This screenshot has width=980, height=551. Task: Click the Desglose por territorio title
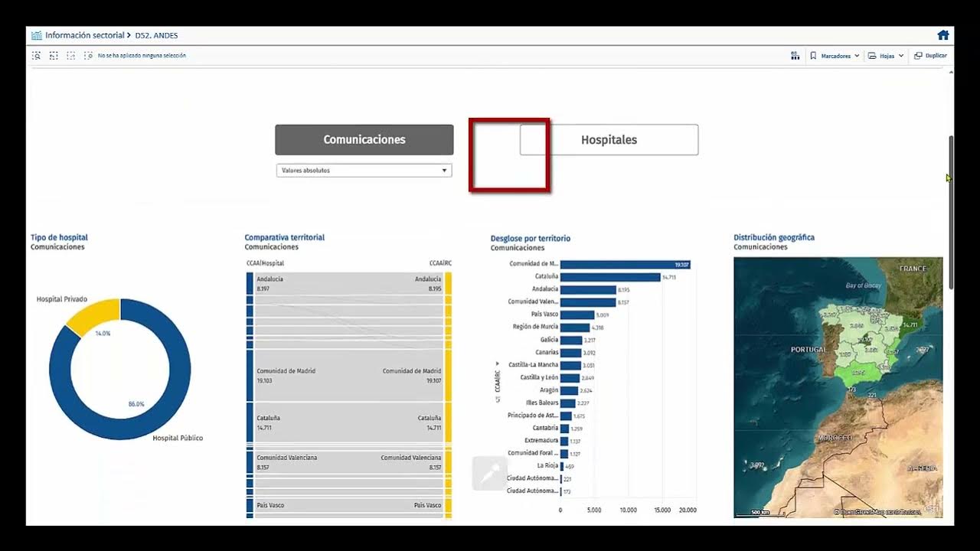pyautogui.click(x=531, y=239)
